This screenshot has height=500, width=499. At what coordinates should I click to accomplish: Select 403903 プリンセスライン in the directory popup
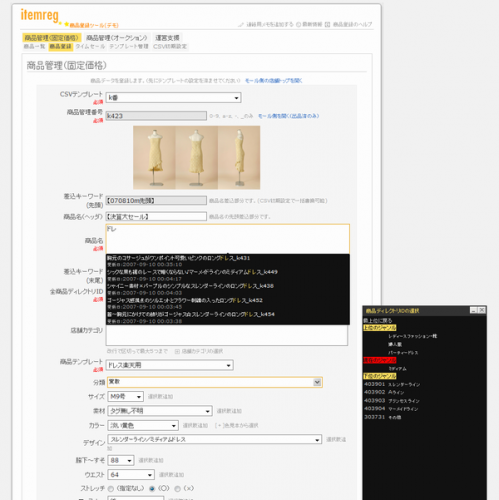392,401
